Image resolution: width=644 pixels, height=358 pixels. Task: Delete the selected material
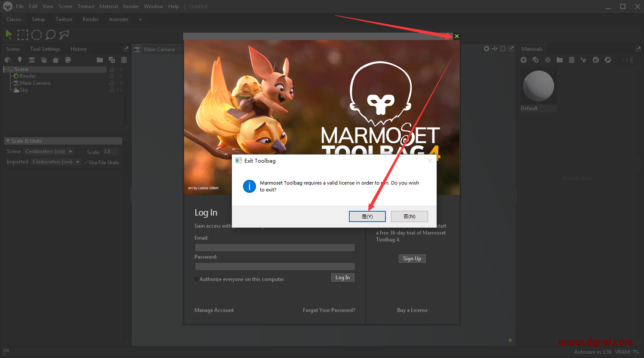click(572, 60)
